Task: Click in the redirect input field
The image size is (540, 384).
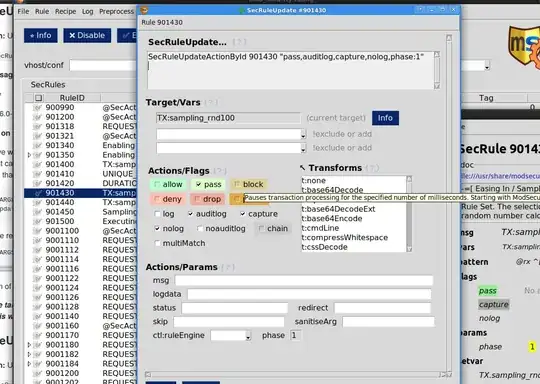Action: (x=383, y=308)
